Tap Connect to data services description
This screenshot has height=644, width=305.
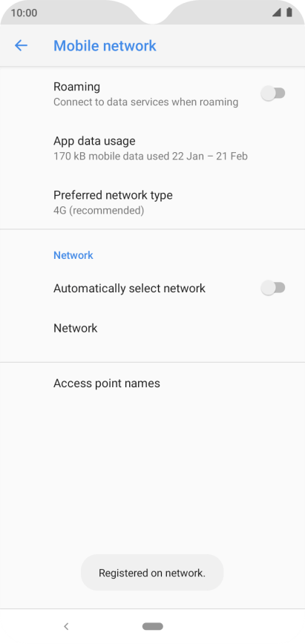click(146, 102)
